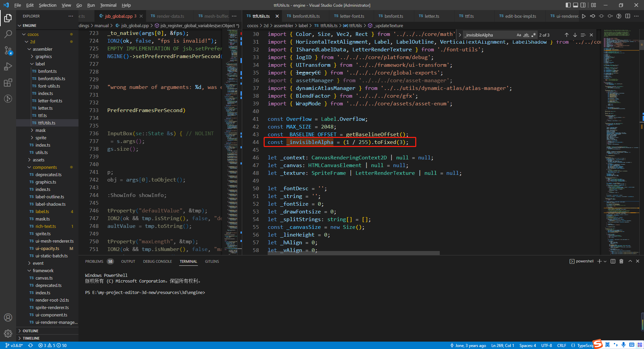Expand replace field in find widget
The width and height of the screenshot is (644, 349).
[x=460, y=35]
